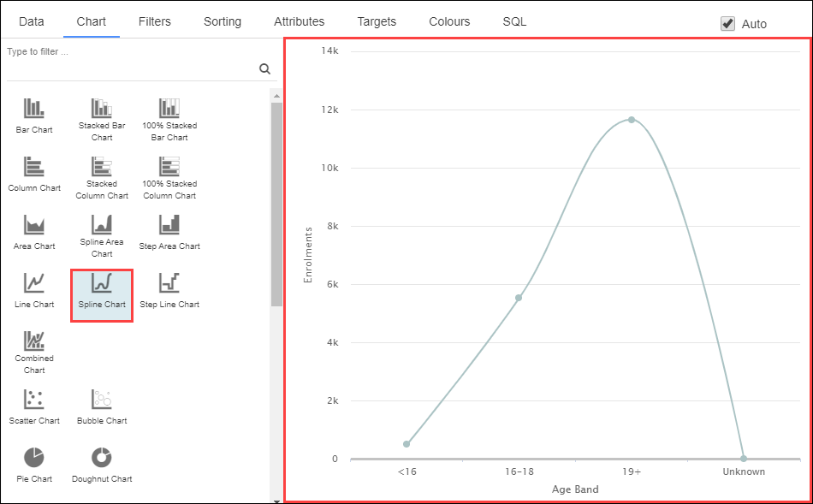Click the filter text input field
The image size is (813, 504).
(103, 51)
